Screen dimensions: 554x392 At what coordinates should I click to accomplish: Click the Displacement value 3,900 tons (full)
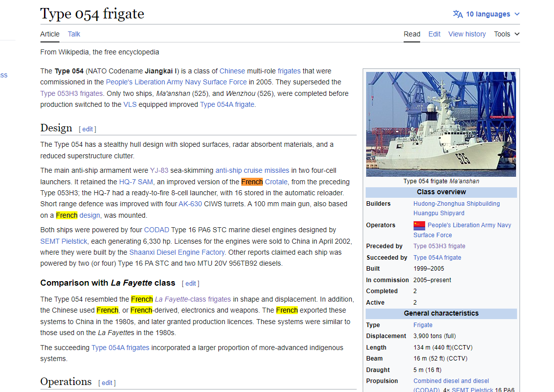(435, 336)
